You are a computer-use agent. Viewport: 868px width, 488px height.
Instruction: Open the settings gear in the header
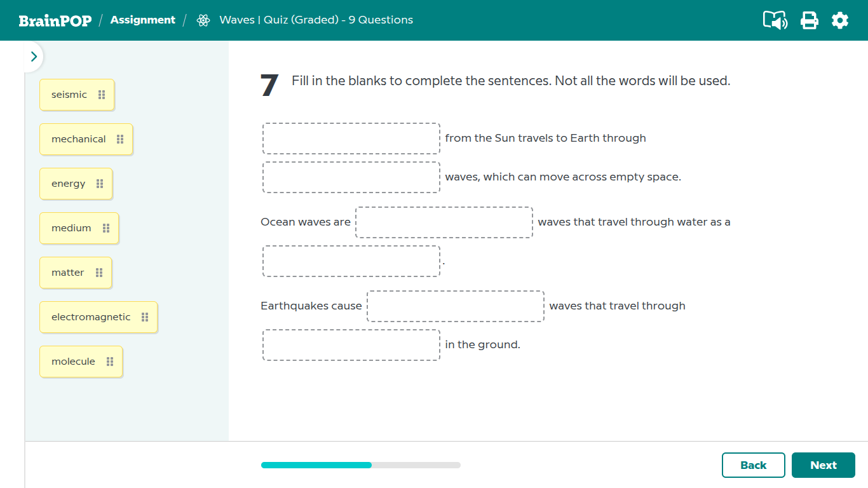click(x=840, y=20)
